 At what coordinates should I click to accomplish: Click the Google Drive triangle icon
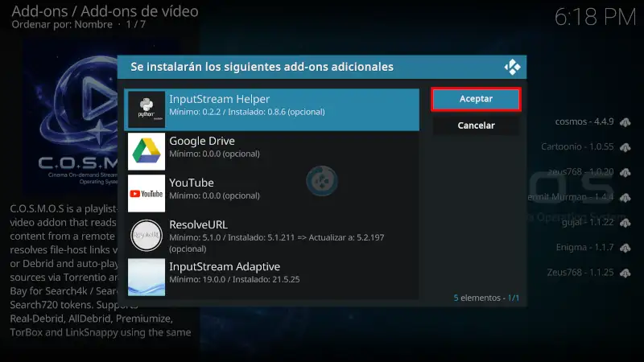point(147,151)
